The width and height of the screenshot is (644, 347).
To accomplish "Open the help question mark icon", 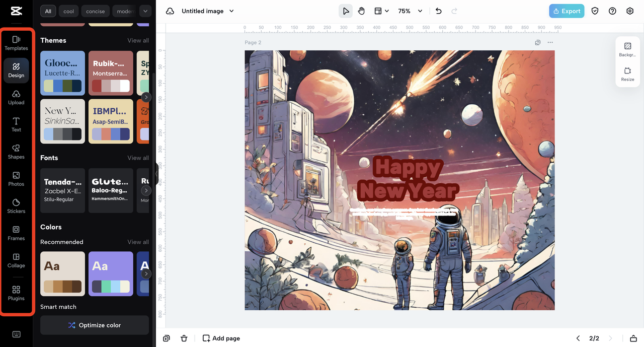I will 612,11.
